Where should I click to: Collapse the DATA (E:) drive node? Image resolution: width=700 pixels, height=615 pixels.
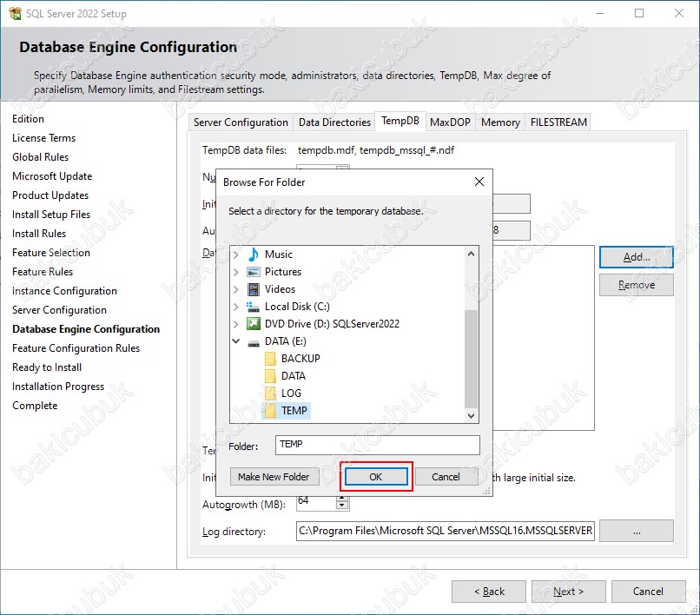coord(235,341)
